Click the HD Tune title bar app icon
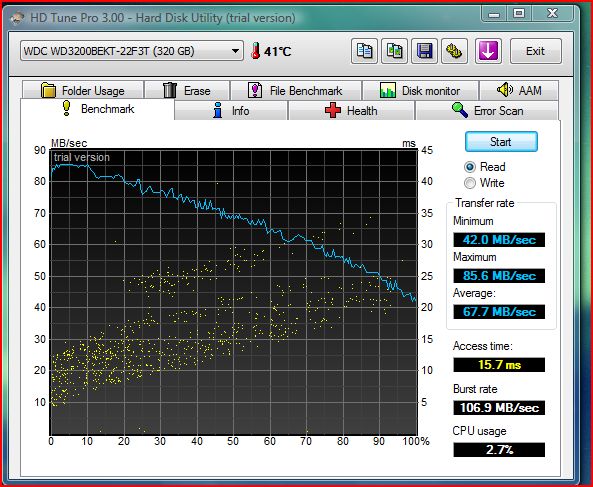Viewport: 593px width, 487px height. 17,17
